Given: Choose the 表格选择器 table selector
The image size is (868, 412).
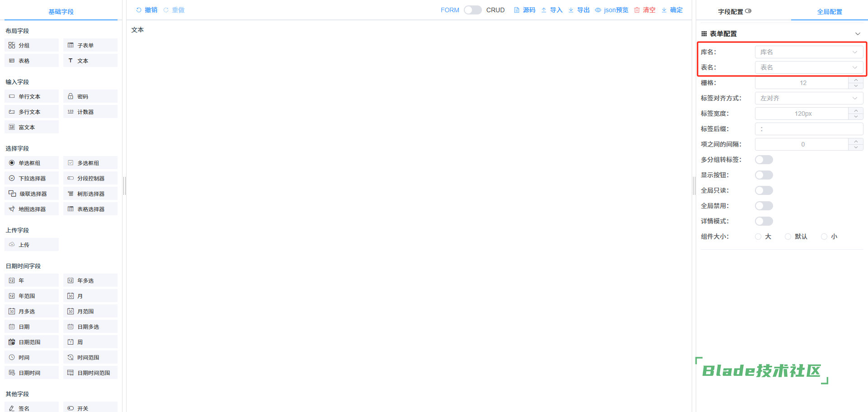Looking at the screenshot, I should (x=90, y=209).
